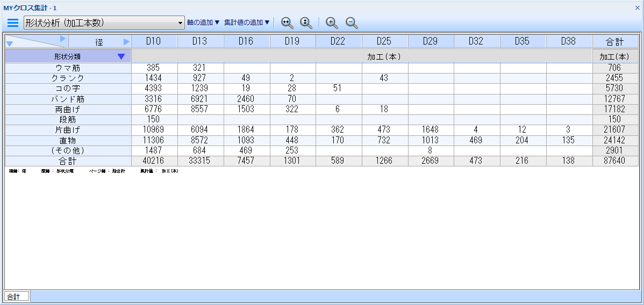Select the 合計 column header
This screenshot has height=305, width=644.
click(x=615, y=41)
